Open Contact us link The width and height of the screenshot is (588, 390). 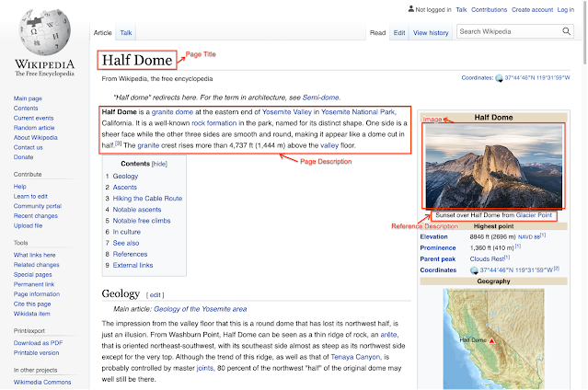click(x=29, y=147)
